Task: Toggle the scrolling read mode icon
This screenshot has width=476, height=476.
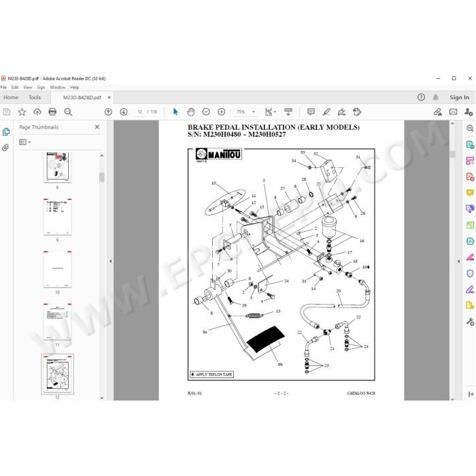Action: (x=288, y=112)
